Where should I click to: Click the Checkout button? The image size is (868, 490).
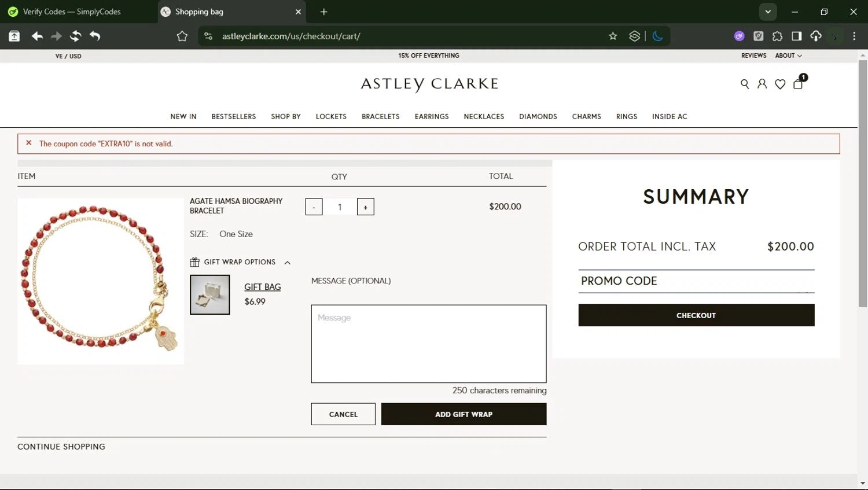pyautogui.click(x=696, y=315)
